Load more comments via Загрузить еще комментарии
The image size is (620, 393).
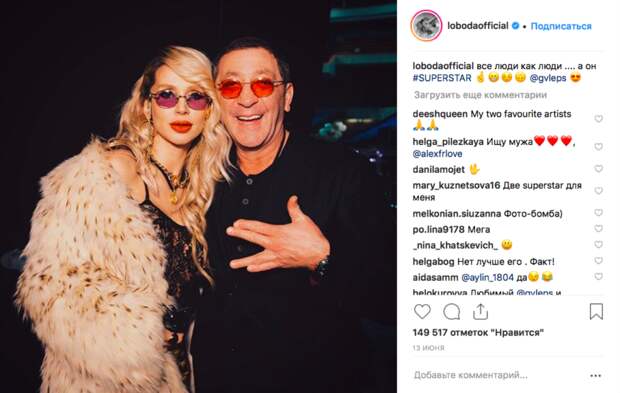(480, 95)
